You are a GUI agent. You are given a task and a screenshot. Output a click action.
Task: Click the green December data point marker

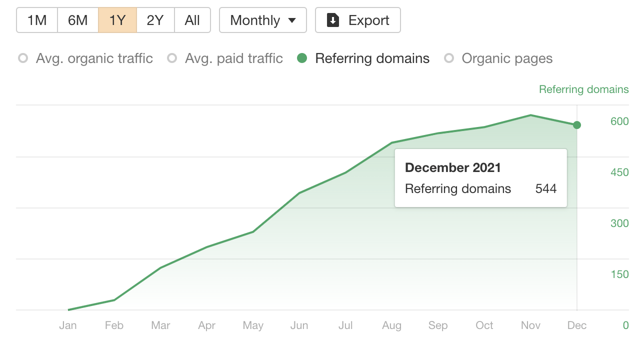point(577,125)
